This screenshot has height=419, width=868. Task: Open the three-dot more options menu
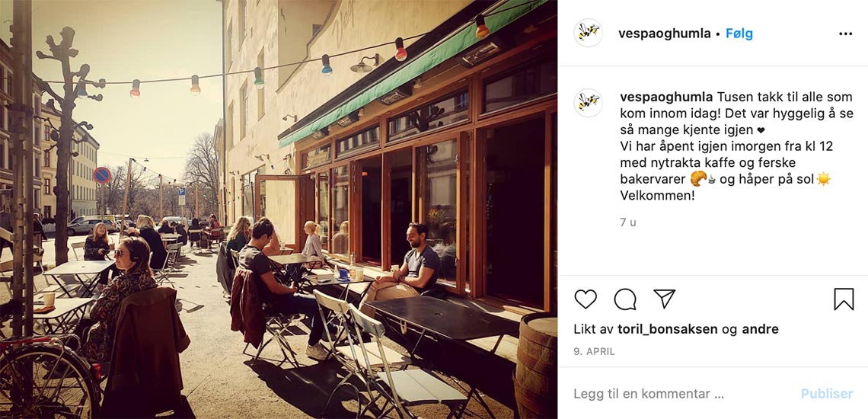[845, 34]
